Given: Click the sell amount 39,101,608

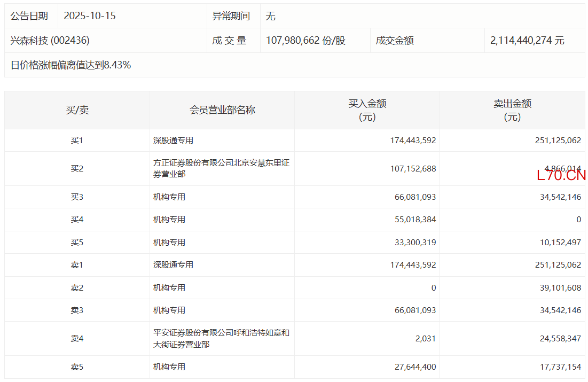Looking at the screenshot, I should [x=560, y=288].
